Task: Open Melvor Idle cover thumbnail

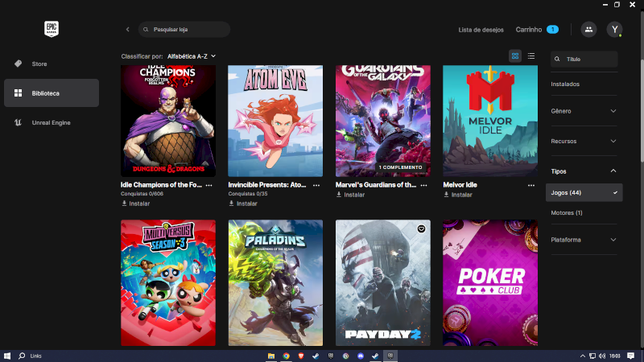Action: pos(490,121)
